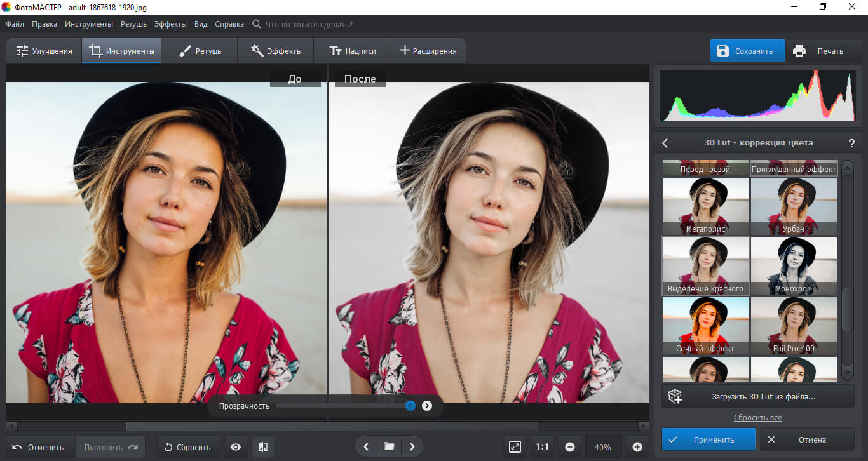This screenshot has height=461, width=868.
Task: Click the help question mark icon
Action: (851, 143)
